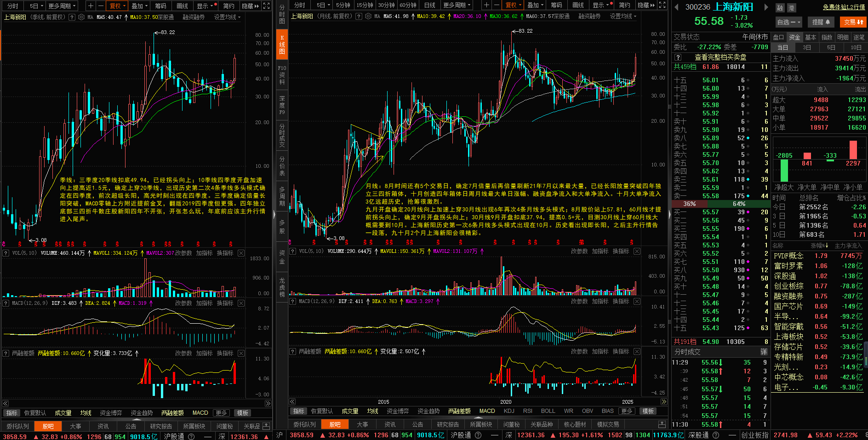Click export icon in right bottom tab bar
The width and height of the screenshot is (868, 440).
(x=662, y=424)
